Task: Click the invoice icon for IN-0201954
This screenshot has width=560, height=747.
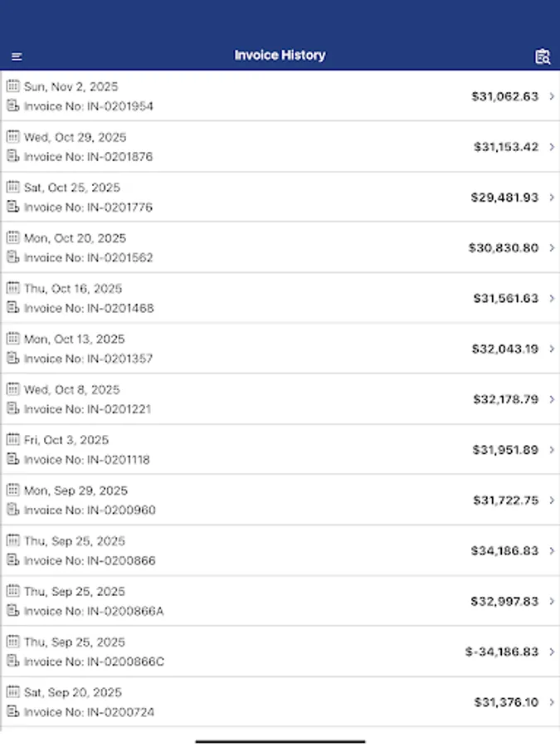Action: click(12, 106)
